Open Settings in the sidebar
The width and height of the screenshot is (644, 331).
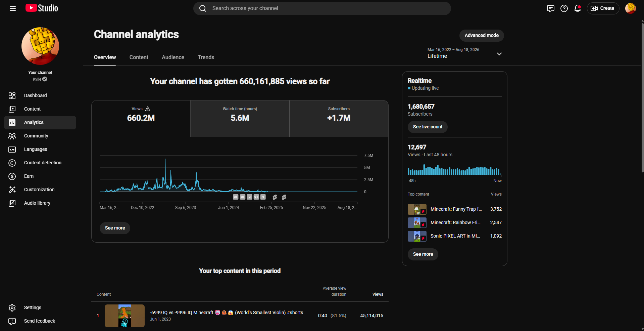(x=40, y=308)
